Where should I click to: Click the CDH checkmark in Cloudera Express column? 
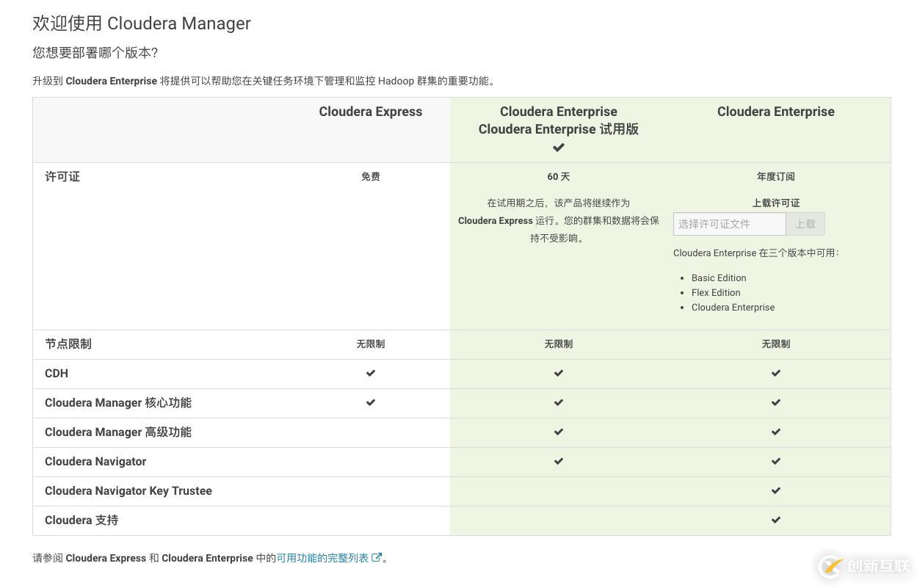pos(371,373)
